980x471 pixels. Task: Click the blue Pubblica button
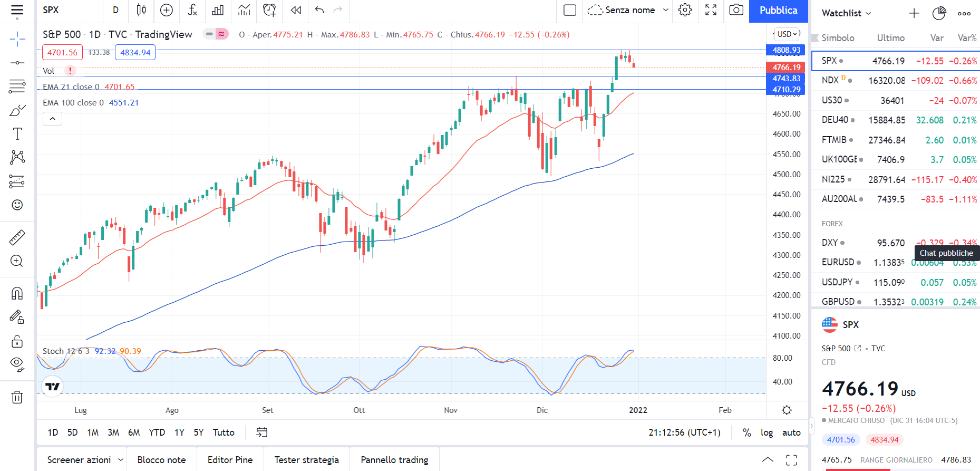(778, 11)
